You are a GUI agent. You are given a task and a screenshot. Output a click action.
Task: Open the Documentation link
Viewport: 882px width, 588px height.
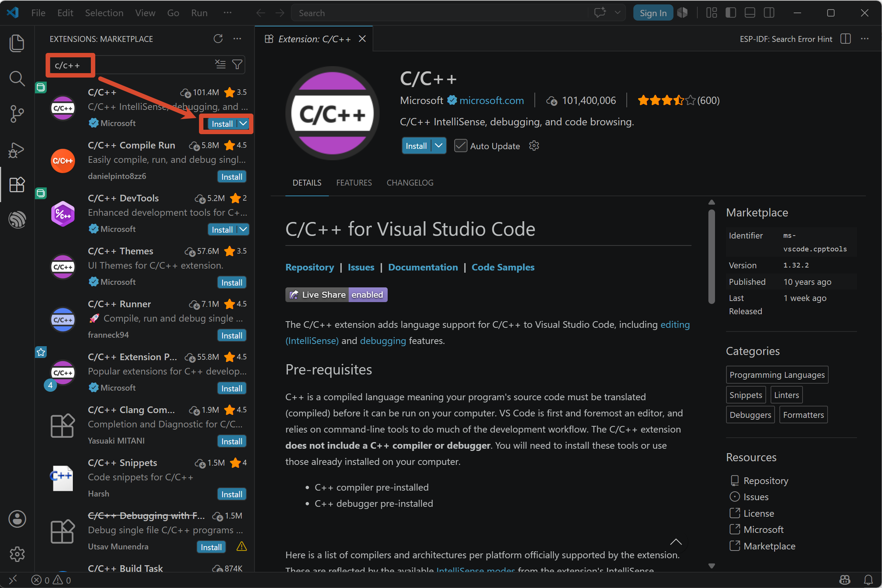point(423,267)
